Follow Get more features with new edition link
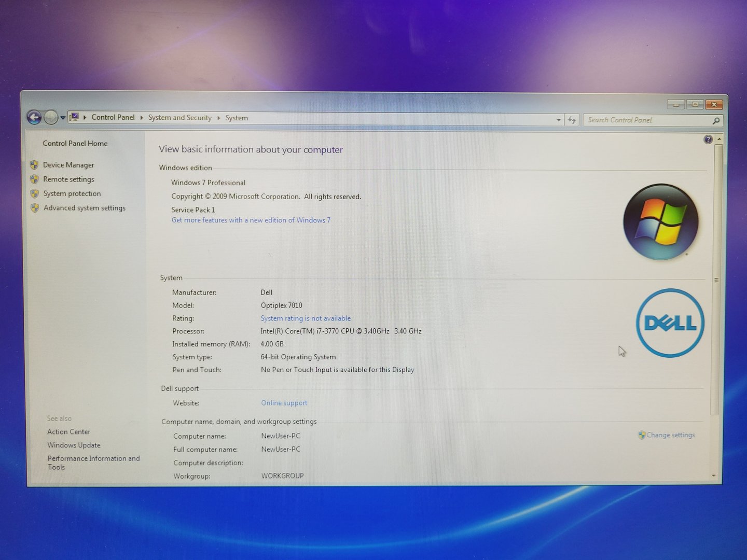 point(251,220)
